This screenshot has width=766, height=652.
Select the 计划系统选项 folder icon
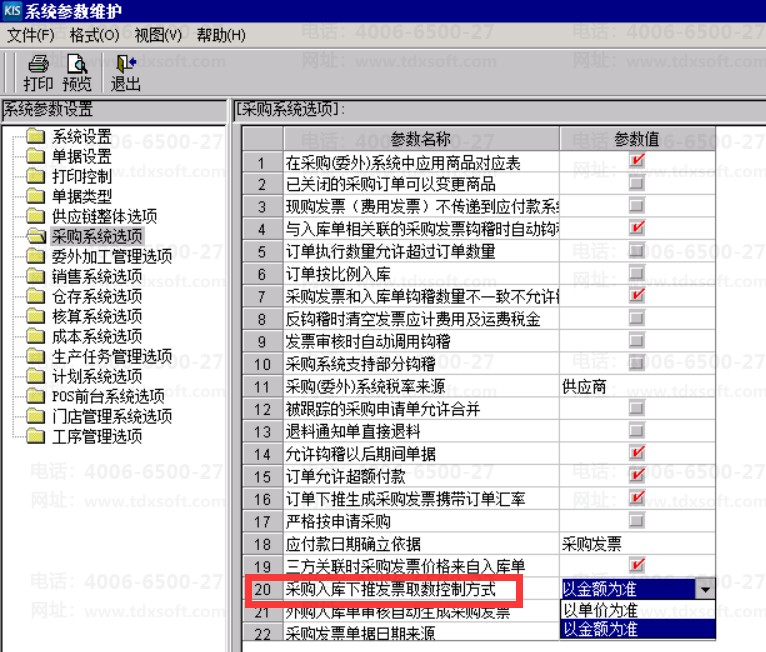click(35, 376)
